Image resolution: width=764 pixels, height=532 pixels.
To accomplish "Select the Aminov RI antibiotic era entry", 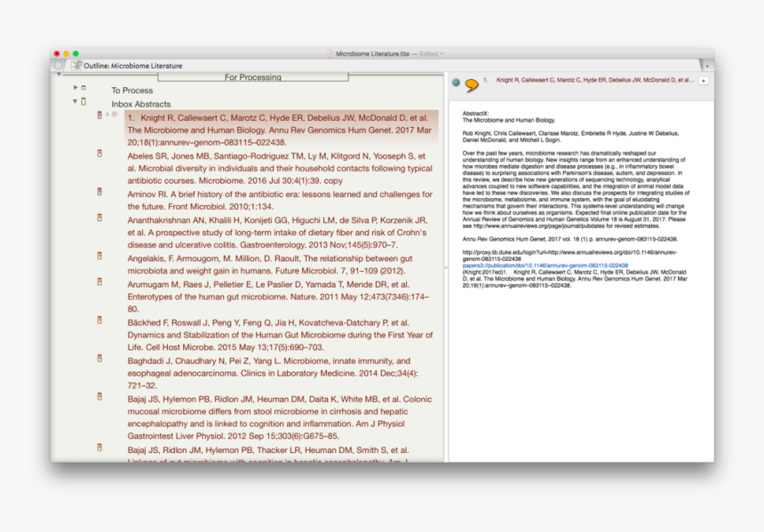I will 280,200.
